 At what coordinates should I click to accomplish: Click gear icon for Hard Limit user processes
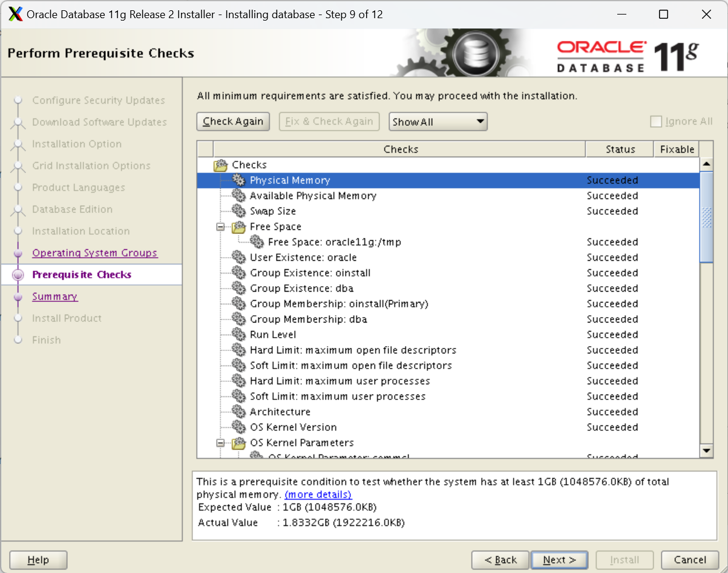click(238, 381)
